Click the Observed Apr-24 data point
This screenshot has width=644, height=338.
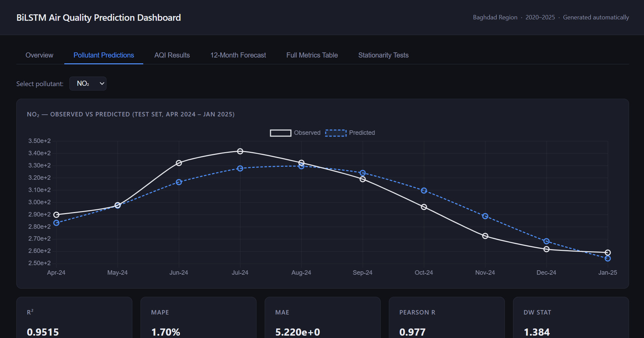[x=56, y=215]
